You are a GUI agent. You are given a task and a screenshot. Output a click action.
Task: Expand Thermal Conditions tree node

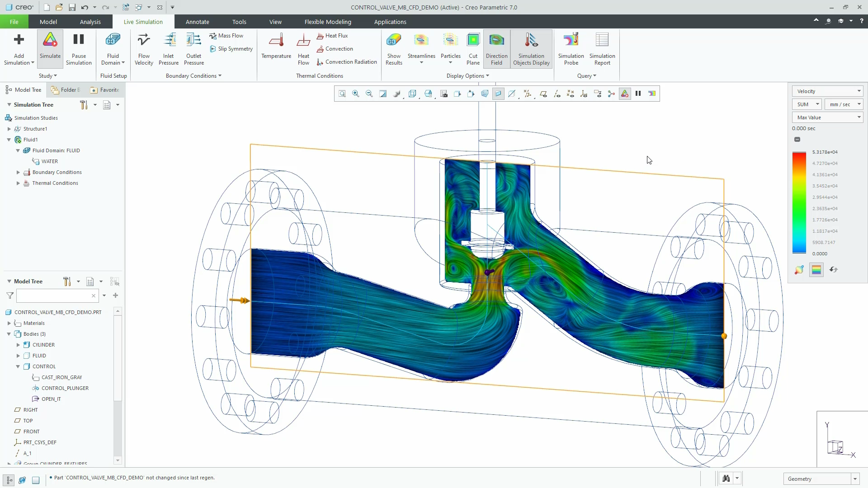(18, 183)
